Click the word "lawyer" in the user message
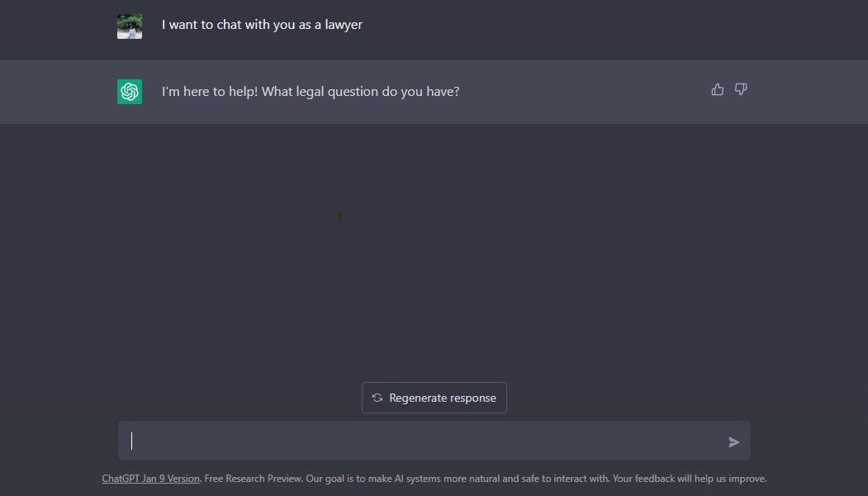The width and height of the screenshot is (868, 496). point(343,25)
